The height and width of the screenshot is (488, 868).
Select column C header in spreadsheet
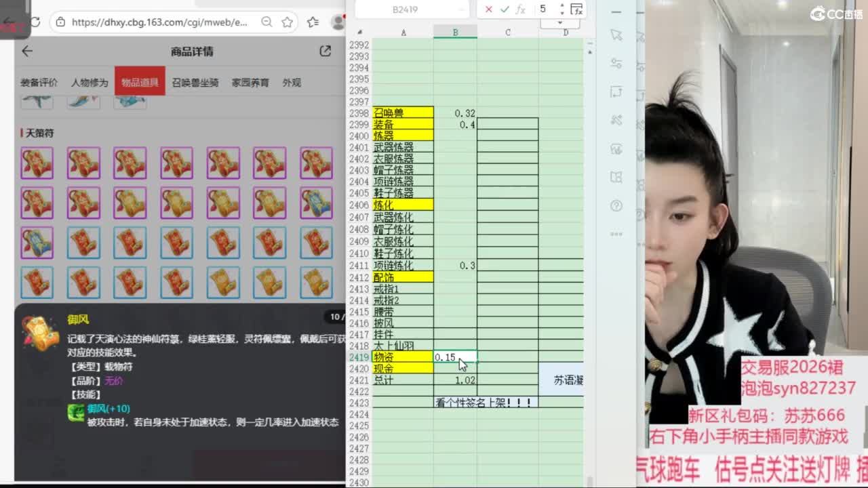(x=507, y=32)
